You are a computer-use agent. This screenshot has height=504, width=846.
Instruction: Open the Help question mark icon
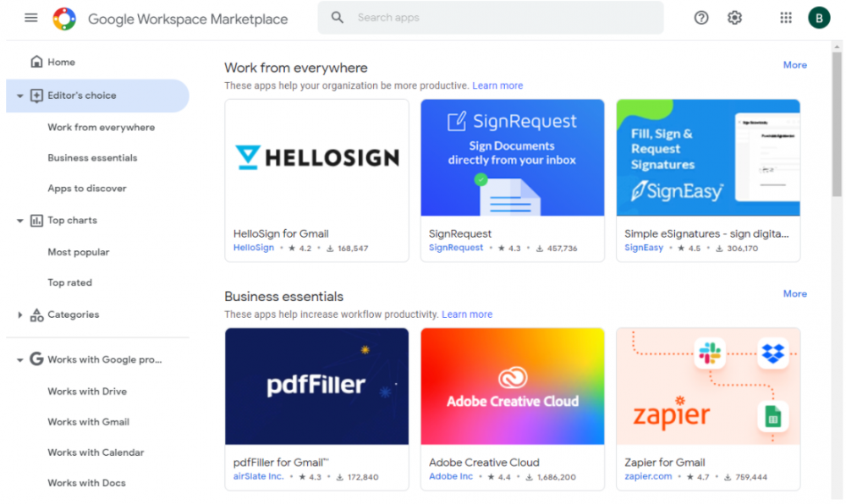[700, 18]
